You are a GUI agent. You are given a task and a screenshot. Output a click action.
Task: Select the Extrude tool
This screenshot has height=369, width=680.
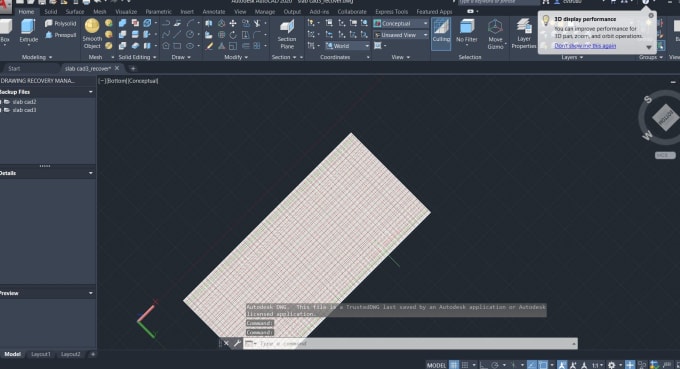(x=29, y=31)
